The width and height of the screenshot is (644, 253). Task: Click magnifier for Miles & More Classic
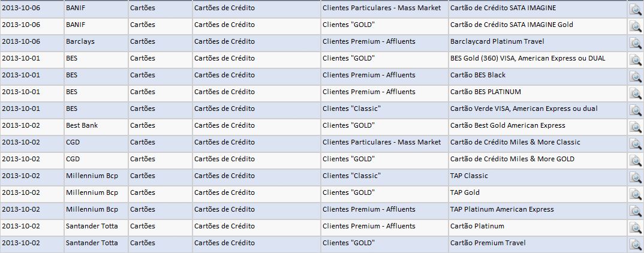[635, 144]
